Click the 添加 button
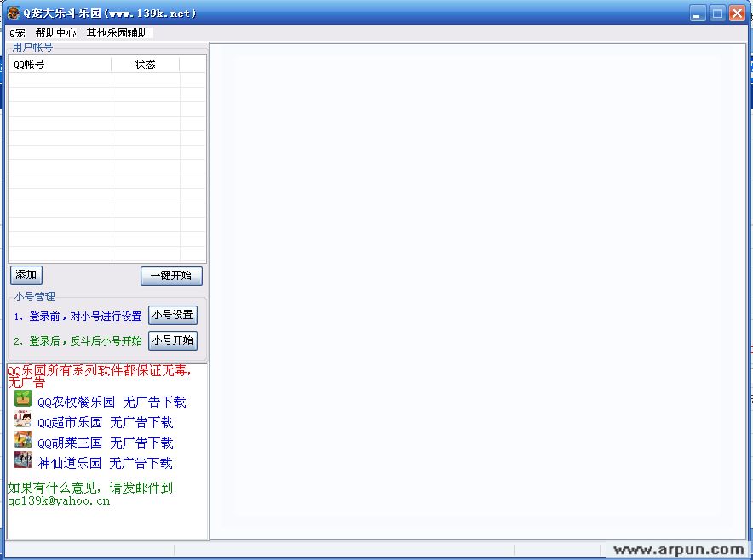 (26, 275)
